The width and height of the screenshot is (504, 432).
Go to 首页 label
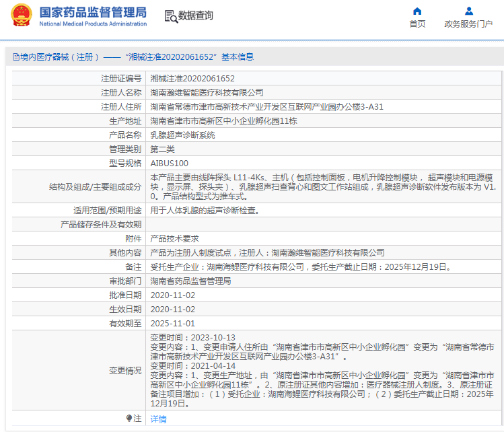pyautogui.click(x=417, y=24)
